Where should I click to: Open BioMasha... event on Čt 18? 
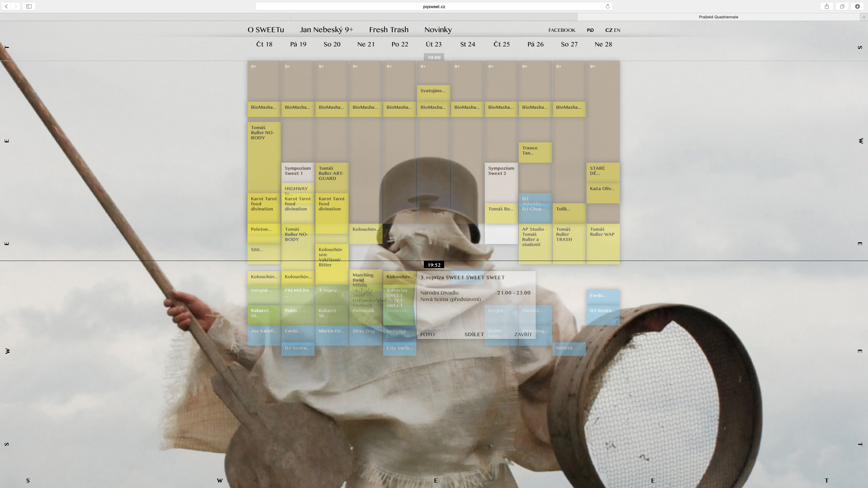coord(264,109)
